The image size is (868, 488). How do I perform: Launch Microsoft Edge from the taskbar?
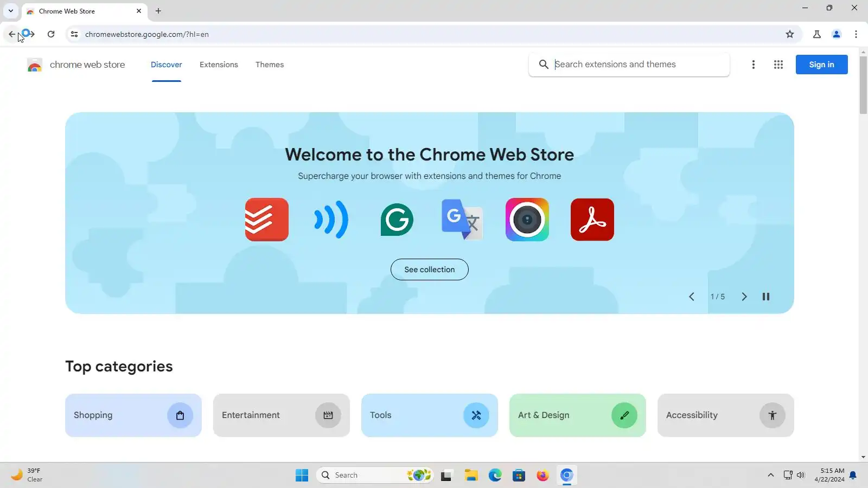(495, 476)
